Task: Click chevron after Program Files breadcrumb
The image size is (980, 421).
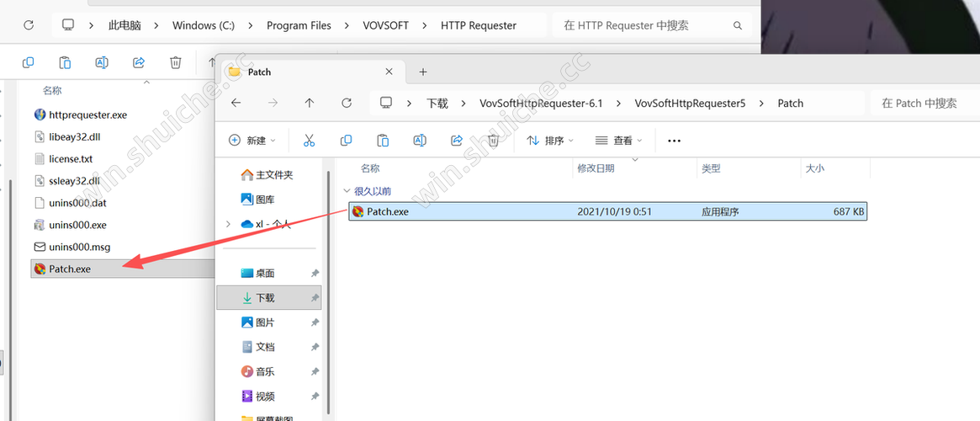Action: point(347,25)
